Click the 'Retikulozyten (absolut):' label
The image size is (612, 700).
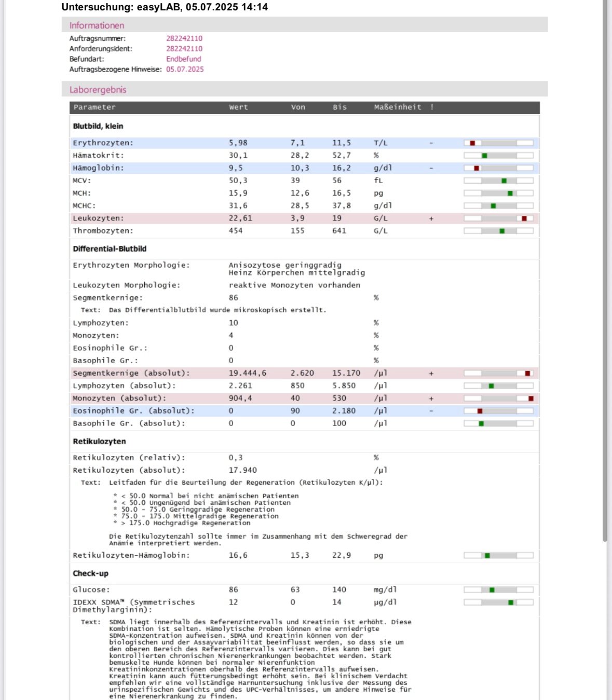click(x=129, y=471)
